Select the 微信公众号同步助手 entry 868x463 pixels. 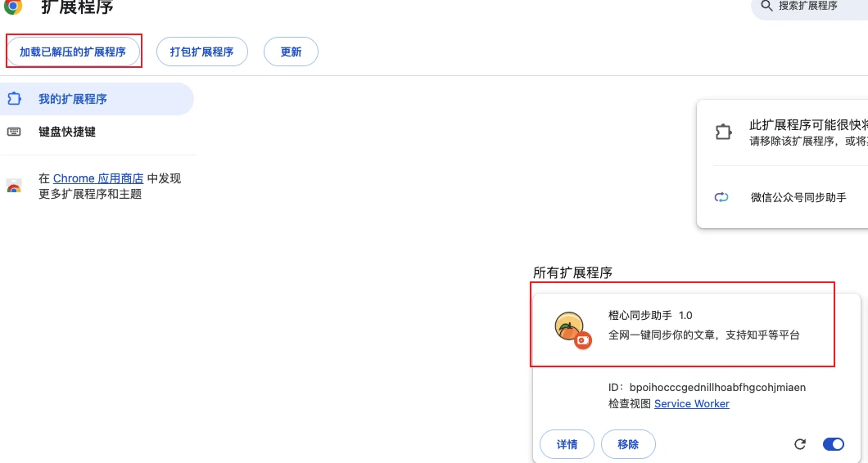click(798, 197)
